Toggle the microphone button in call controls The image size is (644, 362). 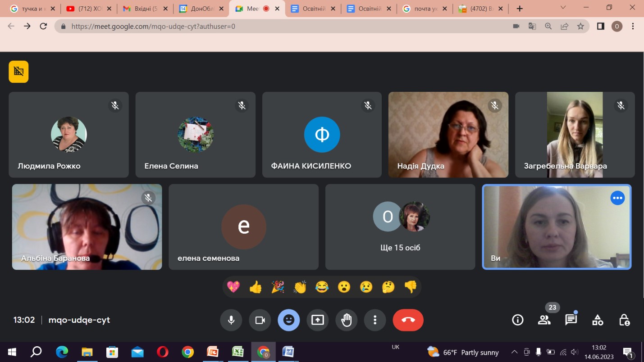point(231,320)
